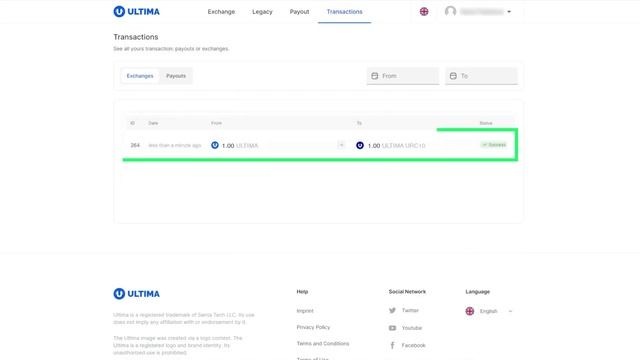This screenshot has height=360, width=640.
Task: Click 'less than a minute ago' date
Action: 175,145
